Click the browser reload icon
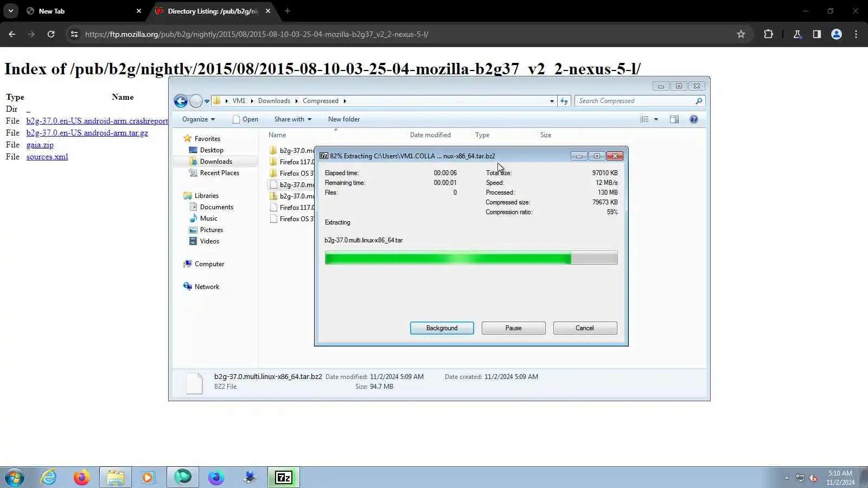868x488 pixels. 51,34
